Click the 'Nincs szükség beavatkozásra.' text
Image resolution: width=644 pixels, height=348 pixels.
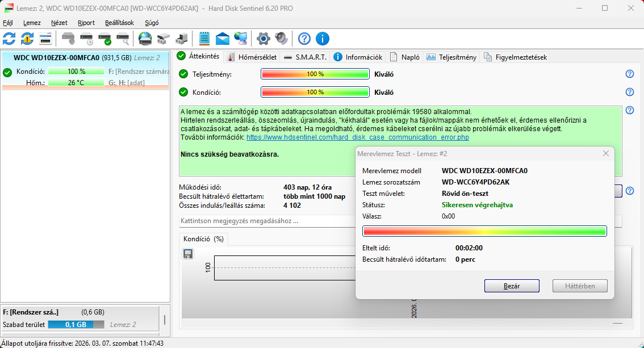pyautogui.click(x=229, y=154)
